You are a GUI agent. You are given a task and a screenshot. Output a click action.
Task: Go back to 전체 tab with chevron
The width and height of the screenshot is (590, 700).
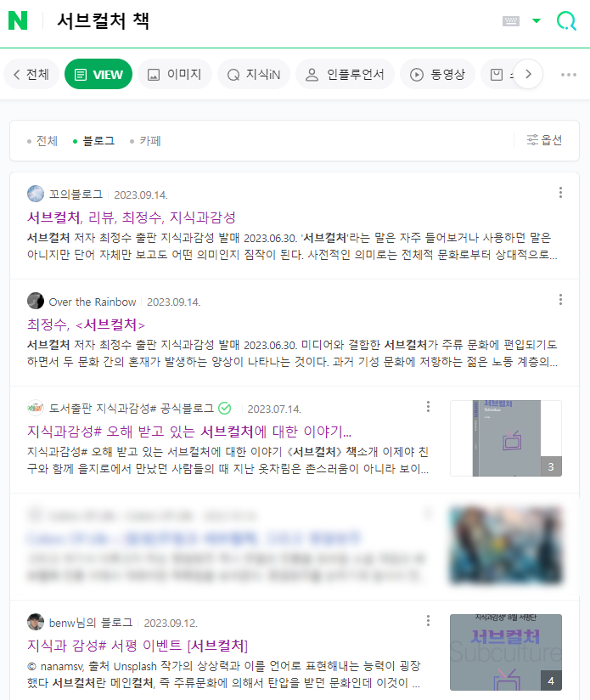pyautogui.click(x=31, y=74)
